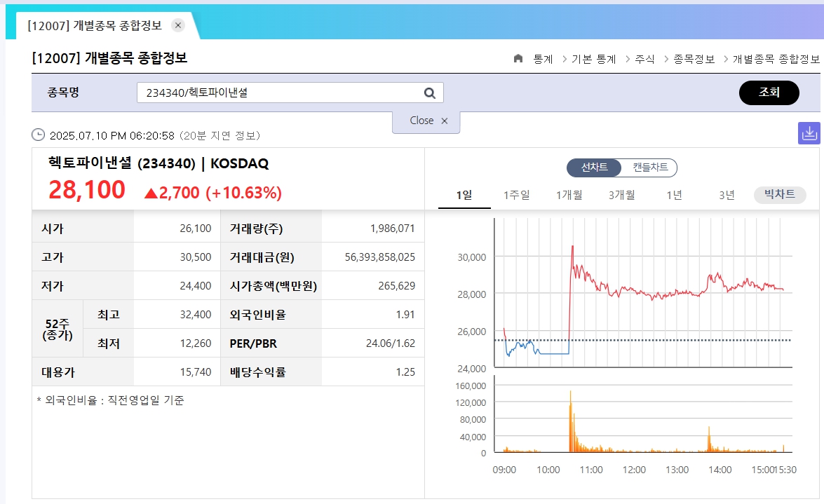Click the timestamp 2025.07.10 PM 06:20:58
The height and width of the screenshot is (504, 824).
pos(112,135)
